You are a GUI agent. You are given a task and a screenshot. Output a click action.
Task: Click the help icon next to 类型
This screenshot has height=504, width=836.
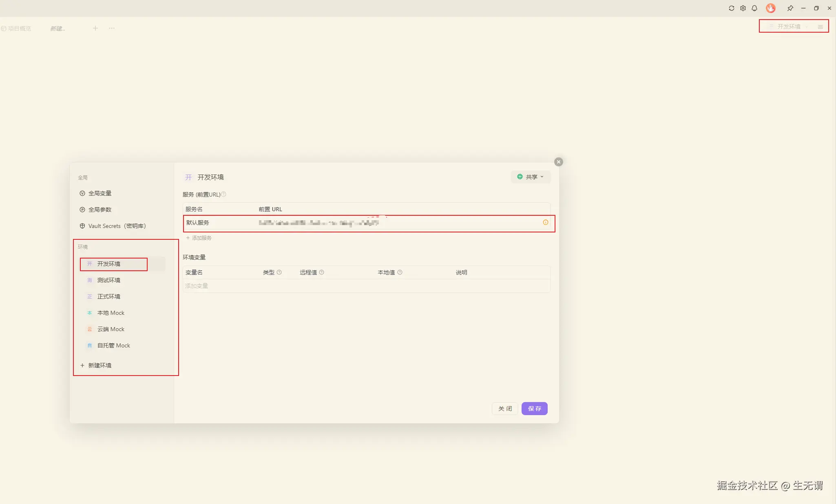pos(279,272)
